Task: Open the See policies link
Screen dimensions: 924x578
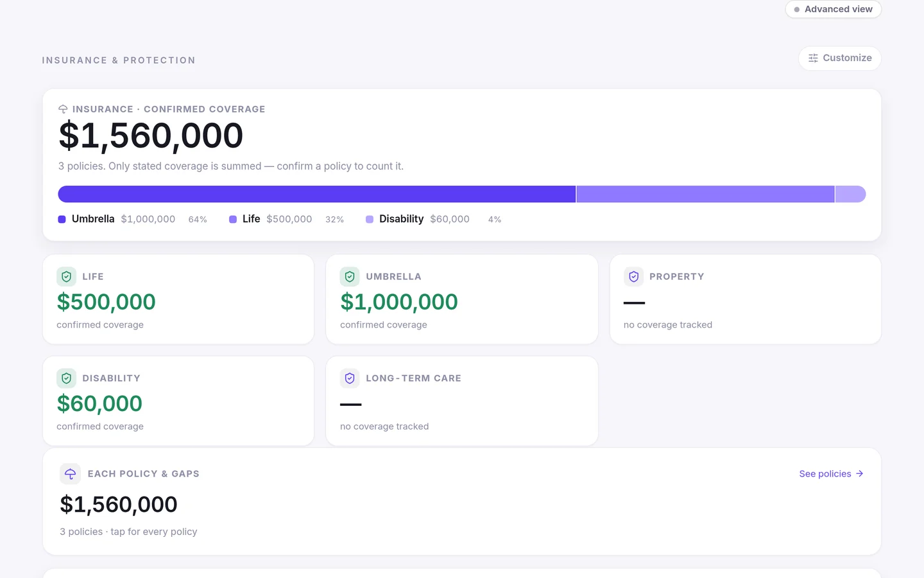Action: (x=831, y=474)
